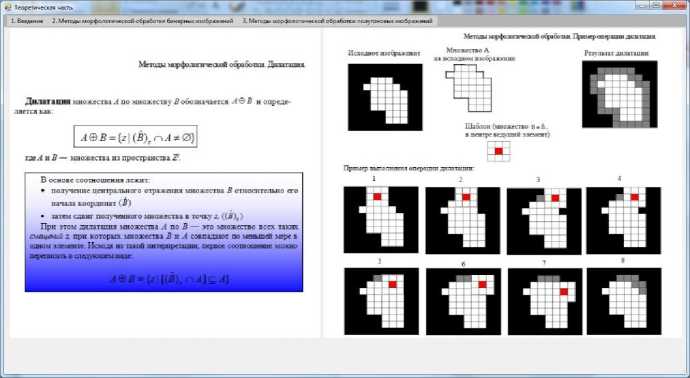Click the original image thumbnail
Viewport: 690px width, 378px height.
385,97
